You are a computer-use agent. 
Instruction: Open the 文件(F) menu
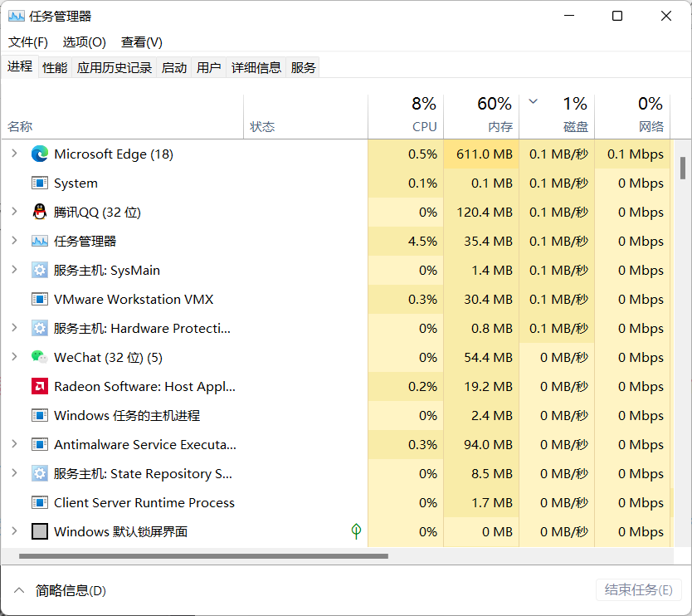28,42
